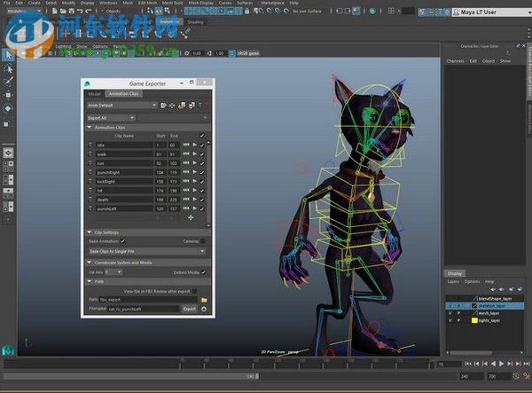
Task: Open the File menu
Action: [x=6, y=3]
